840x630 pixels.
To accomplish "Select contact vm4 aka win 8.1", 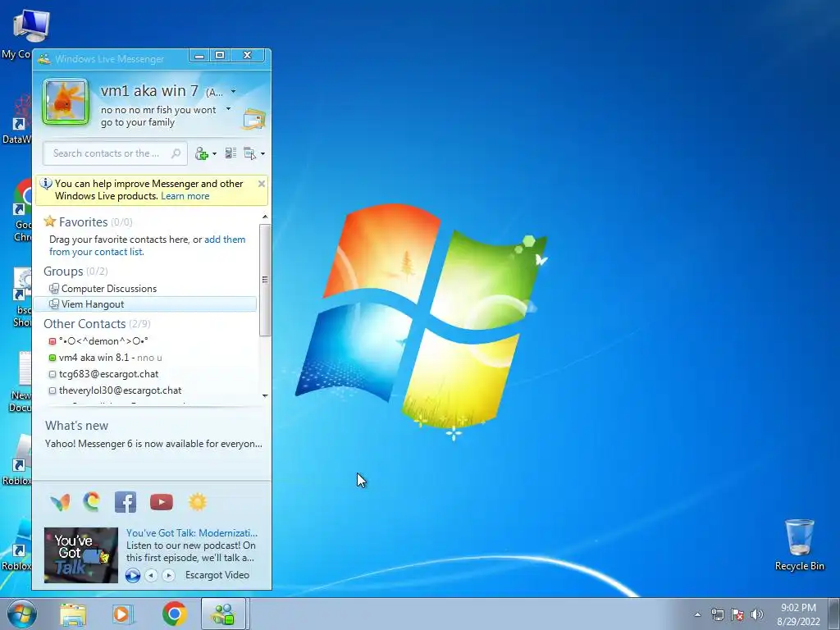I will click(x=105, y=358).
